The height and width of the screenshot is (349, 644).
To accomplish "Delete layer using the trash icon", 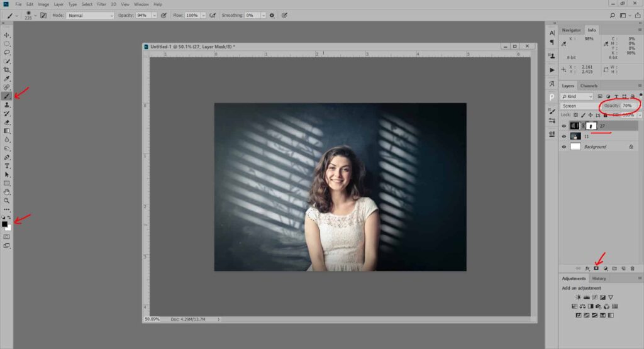I will [632, 269].
